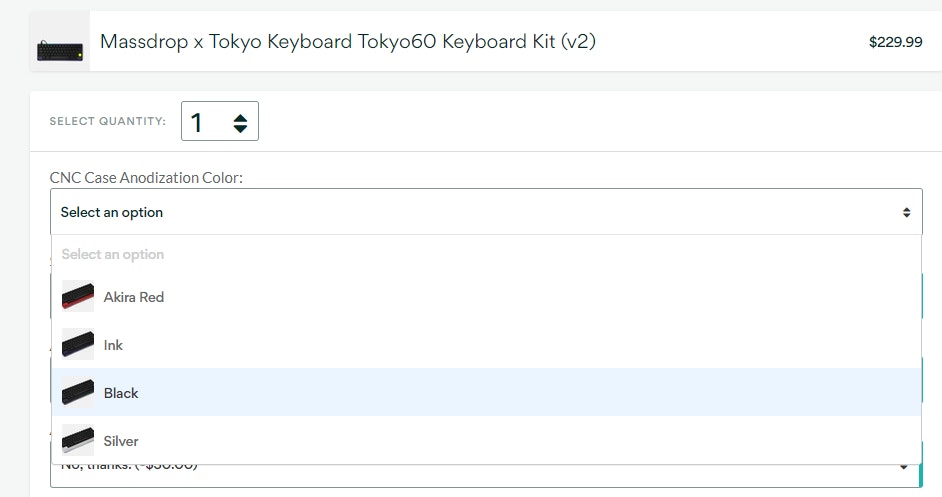The image size is (942, 497).
Task: Click arrow of the bottom 'No, thanks' dropdown
Action: click(905, 467)
